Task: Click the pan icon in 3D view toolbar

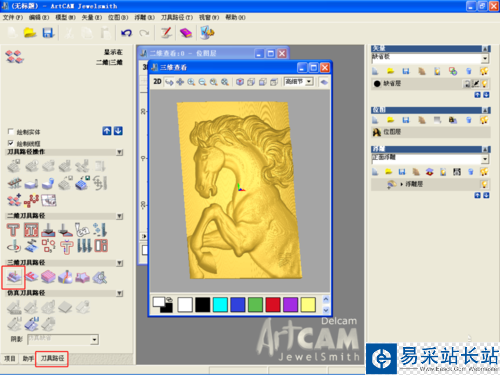Action: [x=180, y=82]
